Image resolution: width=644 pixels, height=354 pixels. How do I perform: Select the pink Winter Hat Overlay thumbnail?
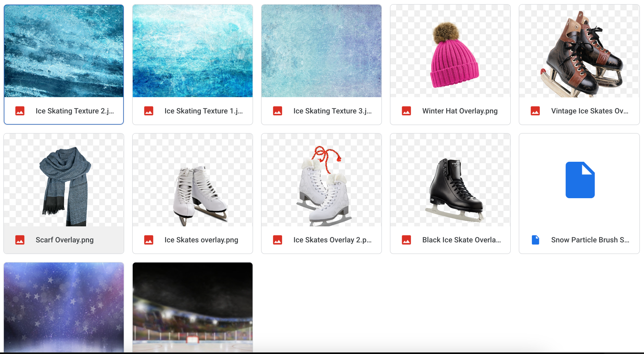pyautogui.click(x=450, y=51)
